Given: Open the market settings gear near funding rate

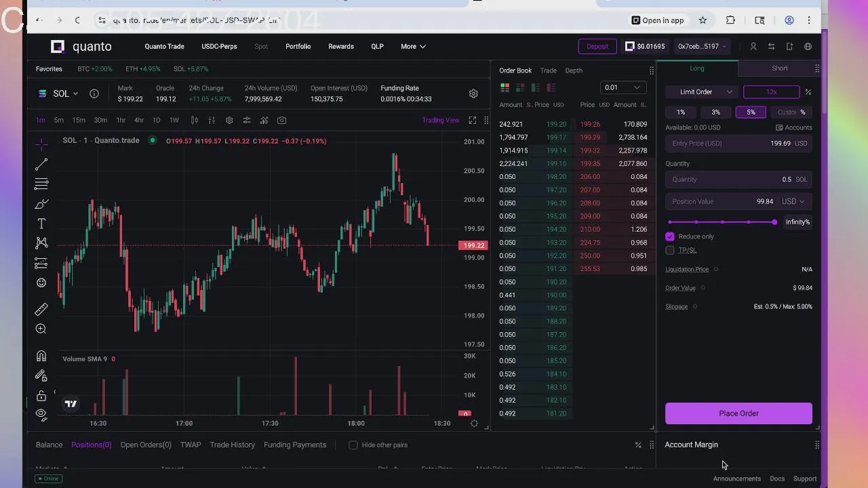Looking at the screenshot, I should point(473,94).
